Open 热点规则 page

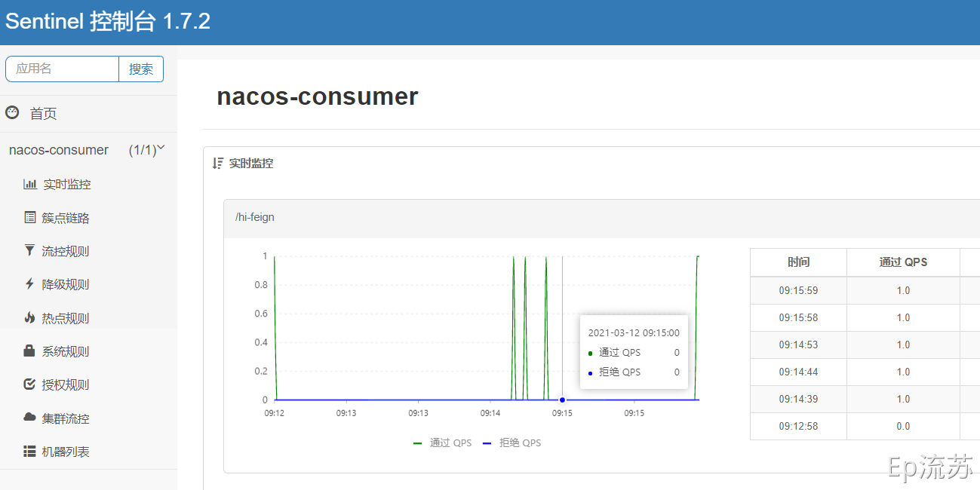pos(66,318)
